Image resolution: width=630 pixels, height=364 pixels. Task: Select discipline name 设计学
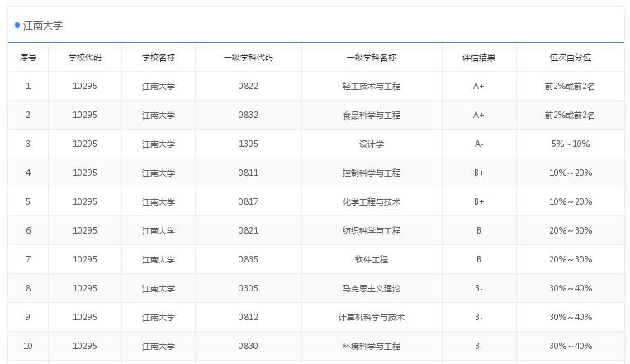[372, 144]
